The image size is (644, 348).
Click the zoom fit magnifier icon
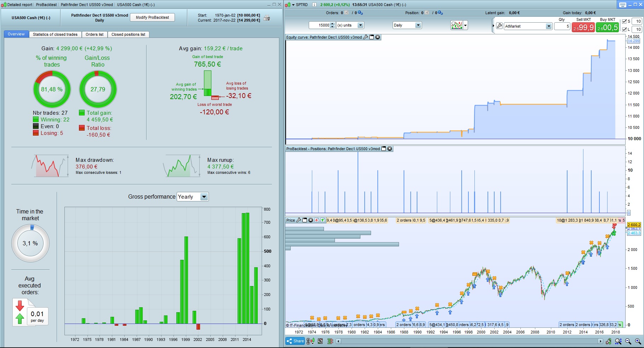(x=619, y=341)
